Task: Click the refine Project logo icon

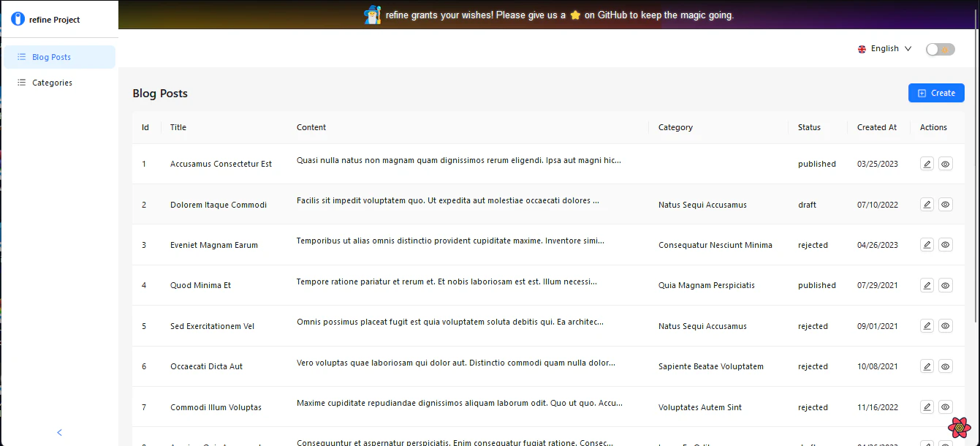Action: point(18,19)
